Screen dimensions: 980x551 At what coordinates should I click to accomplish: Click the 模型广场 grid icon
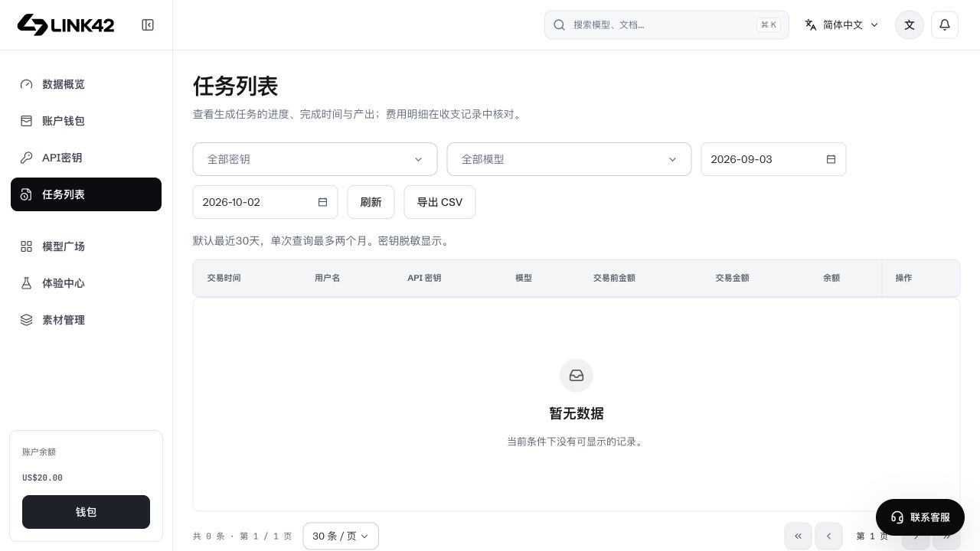(x=27, y=246)
